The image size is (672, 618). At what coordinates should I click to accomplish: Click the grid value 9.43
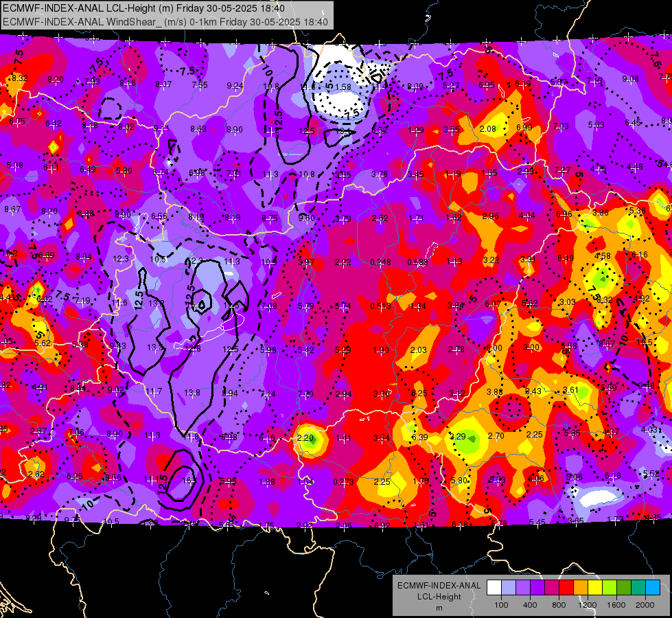point(117,346)
